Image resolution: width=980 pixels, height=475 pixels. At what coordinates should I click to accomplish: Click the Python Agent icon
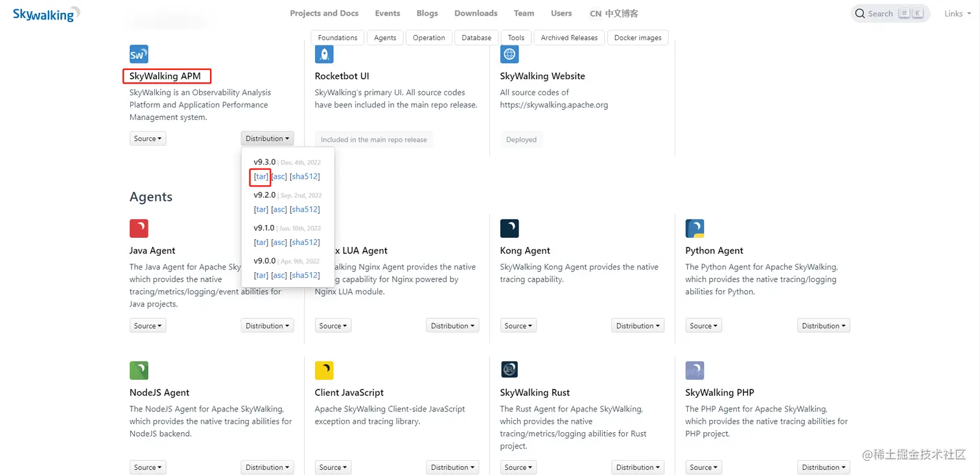click(695, 228)
